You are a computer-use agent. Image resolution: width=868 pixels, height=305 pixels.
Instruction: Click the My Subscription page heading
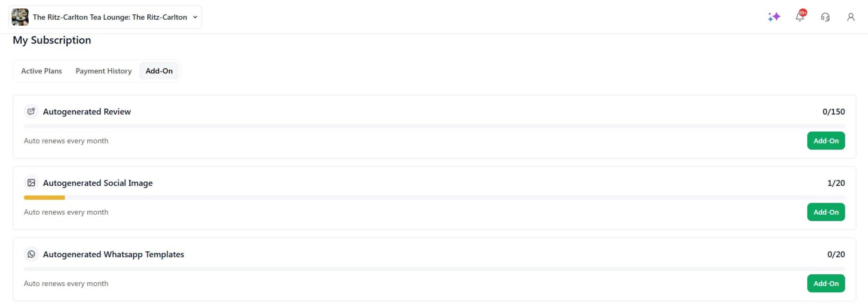(x=52, y=40)
